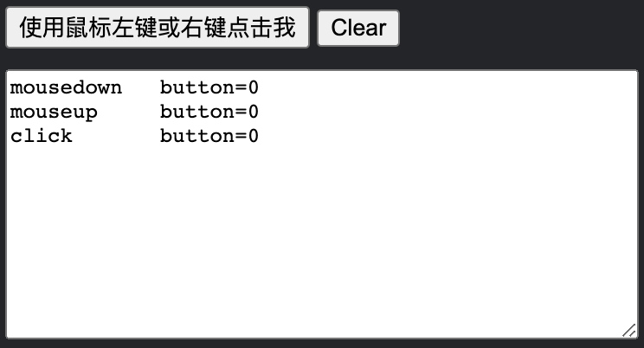Click "button=0" on the mouseup line
The width and height of the screenshot is (644, 348).
209,112
